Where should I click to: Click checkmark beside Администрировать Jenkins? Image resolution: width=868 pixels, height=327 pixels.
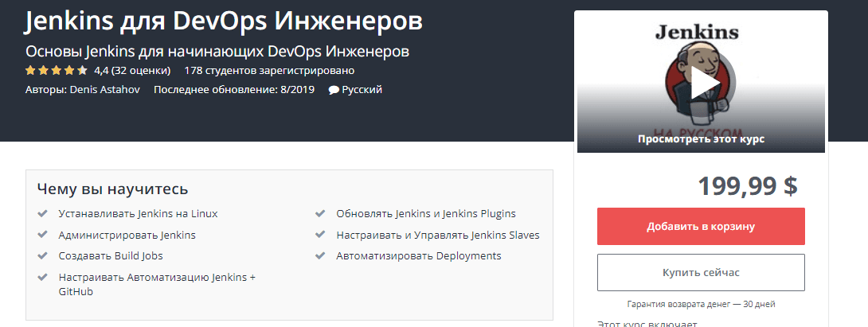click(42, 235)
